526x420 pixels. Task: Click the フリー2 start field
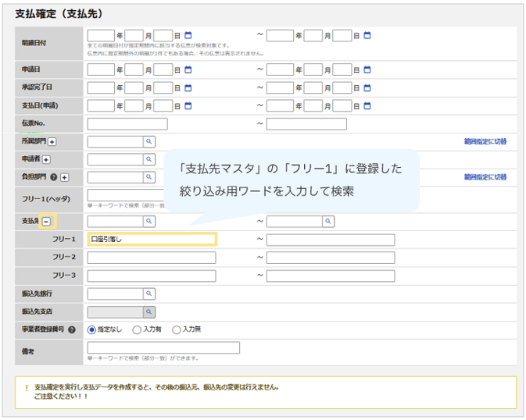[152, 258]
